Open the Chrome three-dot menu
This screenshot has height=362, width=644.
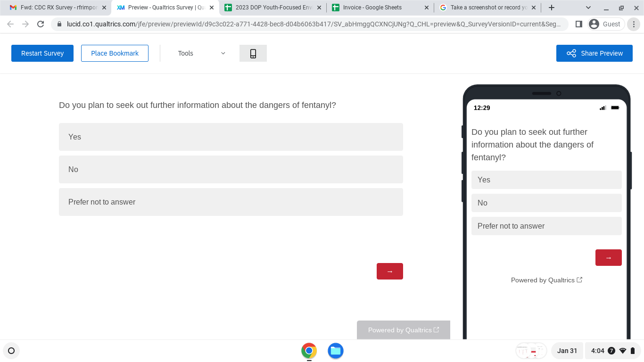(x=634, y=24)
